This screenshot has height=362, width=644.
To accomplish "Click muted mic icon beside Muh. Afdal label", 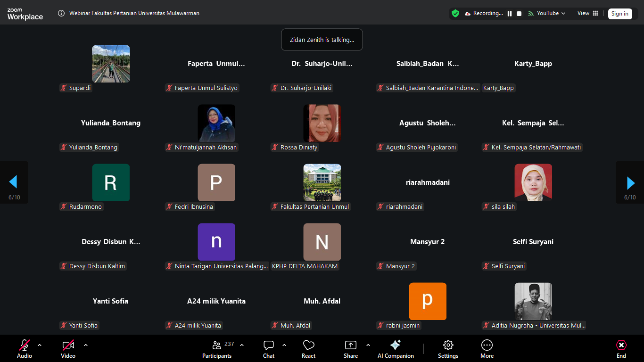I will 274,325.
